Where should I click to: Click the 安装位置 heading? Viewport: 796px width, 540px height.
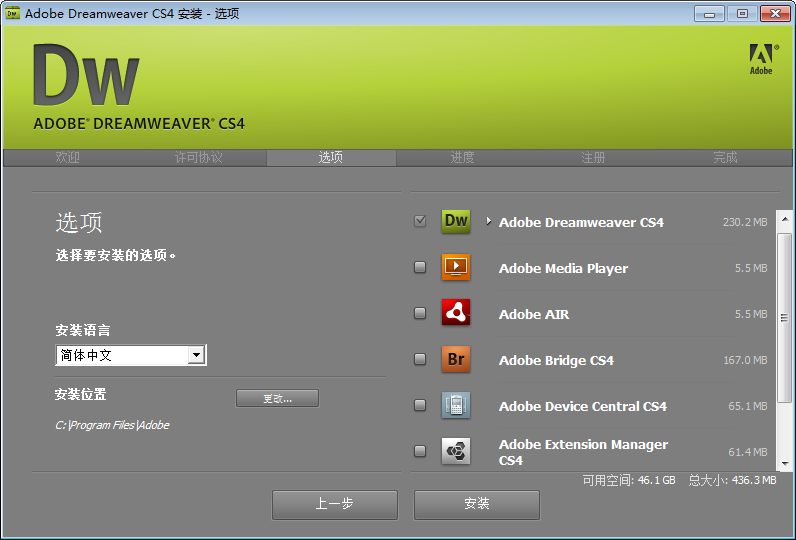(81, 394)
